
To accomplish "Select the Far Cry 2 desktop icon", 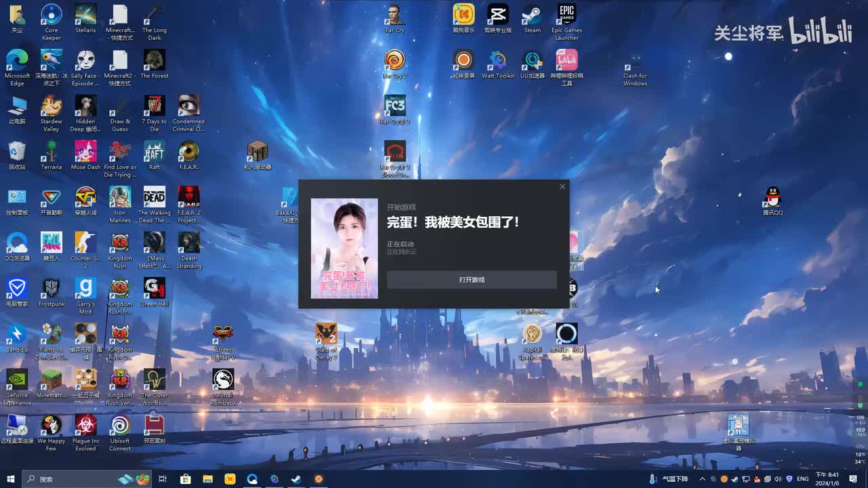I will 395,64.
